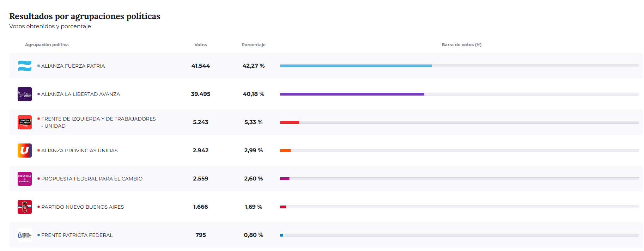Click the Alianza Fuerza Patria flag logo
This screenshot has height=251, width=644.
click(x=25, y=66)
